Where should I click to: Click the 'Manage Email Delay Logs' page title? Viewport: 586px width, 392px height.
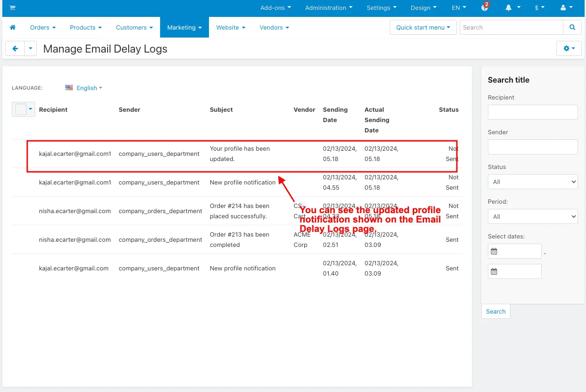[x=105, y=49]
